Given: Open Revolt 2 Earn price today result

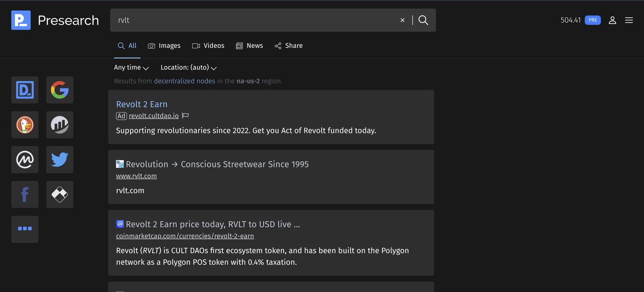Looking at the screenshot, I should click(213, 224).
